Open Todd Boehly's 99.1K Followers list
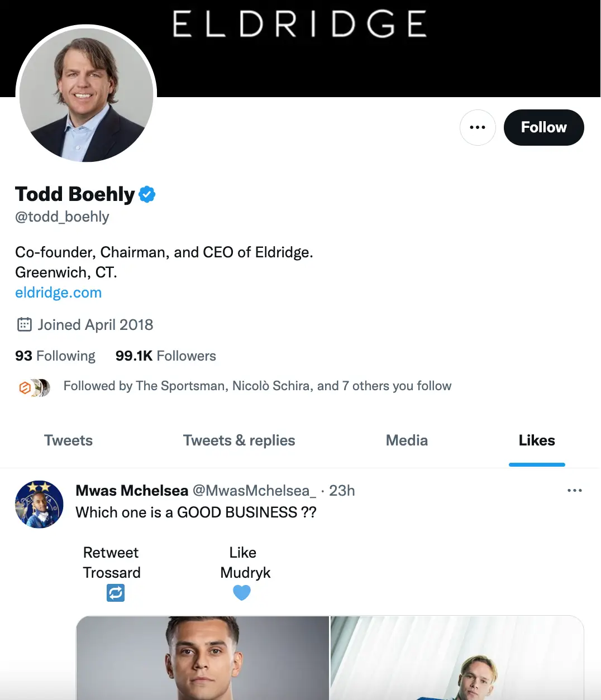Viewport: 601px width, 700px height. click(165, 356)
